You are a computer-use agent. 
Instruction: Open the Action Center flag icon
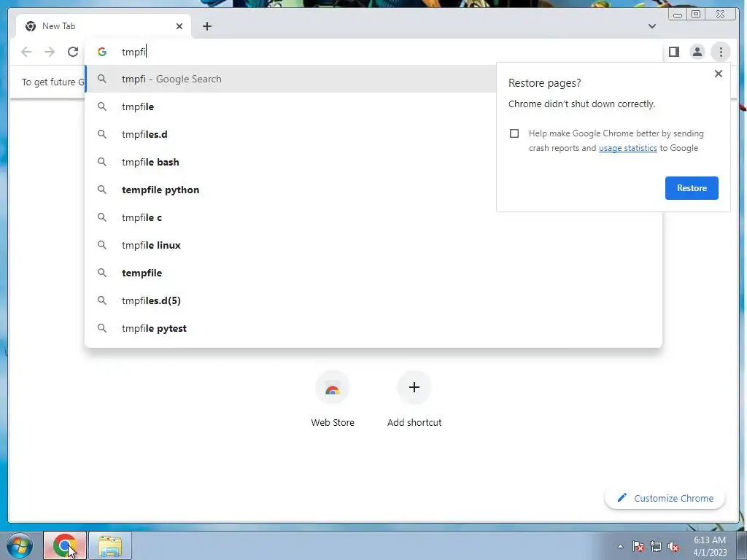638,546
